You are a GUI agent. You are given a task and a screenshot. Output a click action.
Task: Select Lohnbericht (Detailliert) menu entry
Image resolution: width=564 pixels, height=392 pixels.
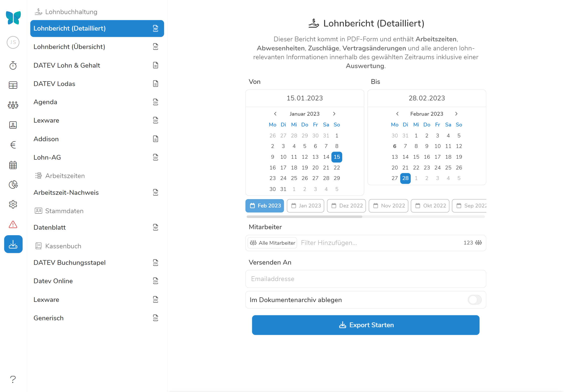coord(97,28)
